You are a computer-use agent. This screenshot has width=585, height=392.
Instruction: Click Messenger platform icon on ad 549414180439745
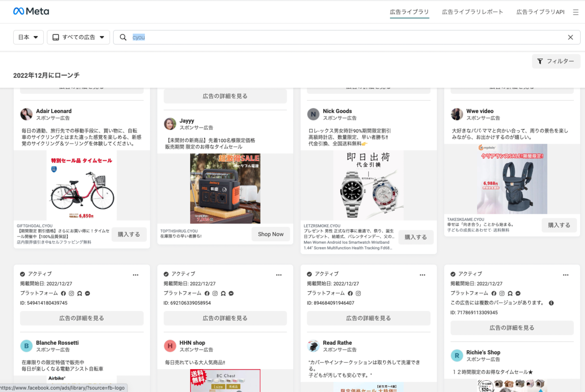(x=87, y=294)
